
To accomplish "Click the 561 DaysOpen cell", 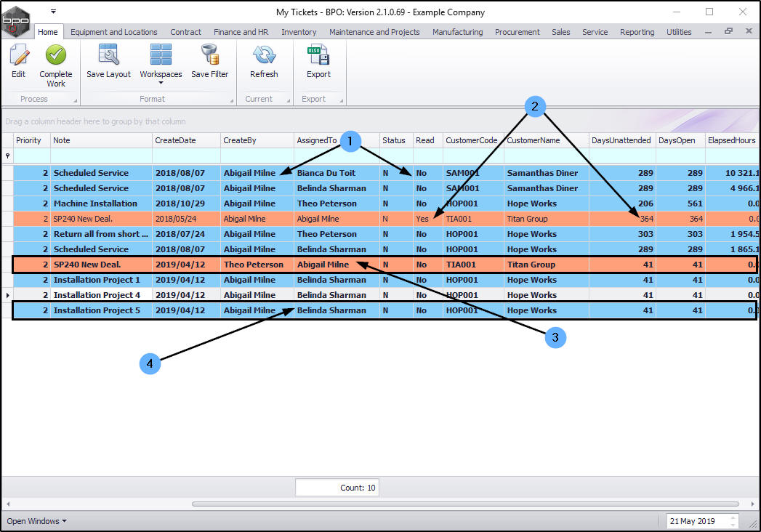I will pyautogui.click(x=680, y=203).
